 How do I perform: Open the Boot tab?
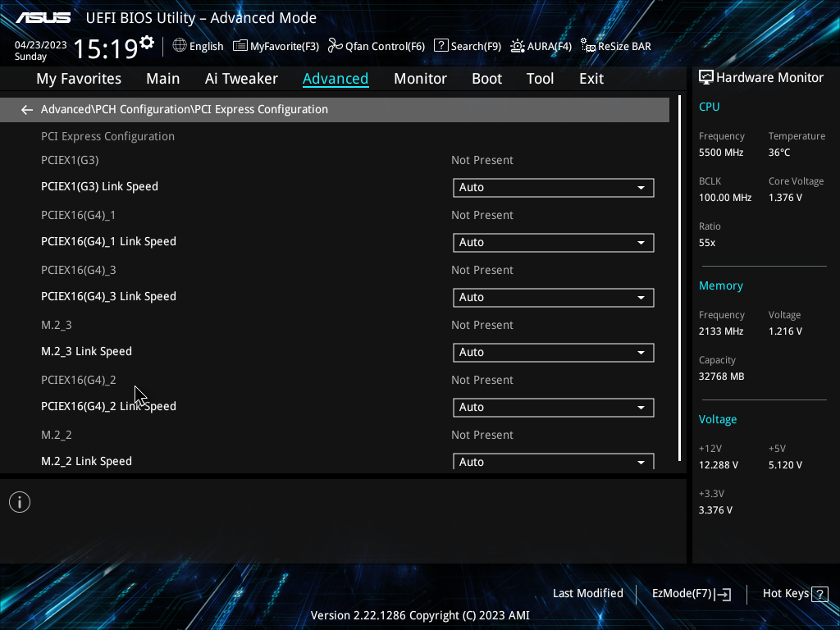(x=486, y=79)
